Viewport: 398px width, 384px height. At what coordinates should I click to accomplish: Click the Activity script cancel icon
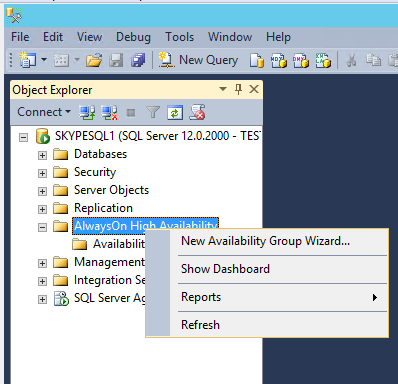(197, 112)
